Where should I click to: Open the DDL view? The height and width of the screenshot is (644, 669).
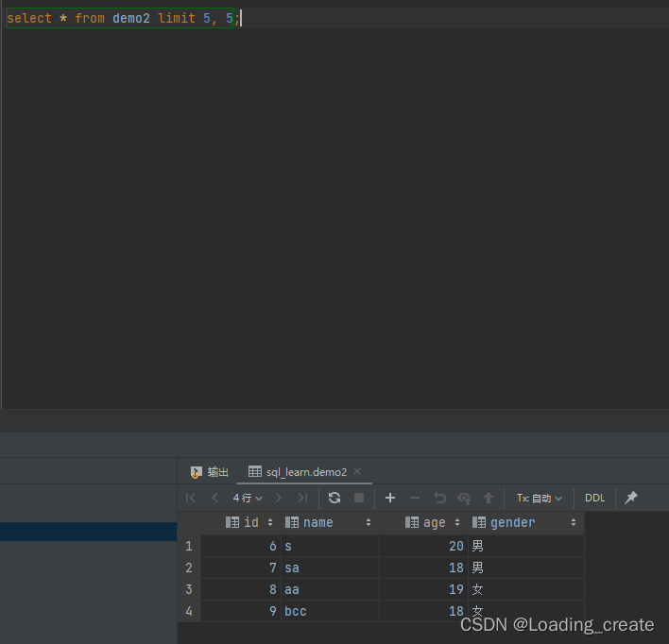(594, 498)
